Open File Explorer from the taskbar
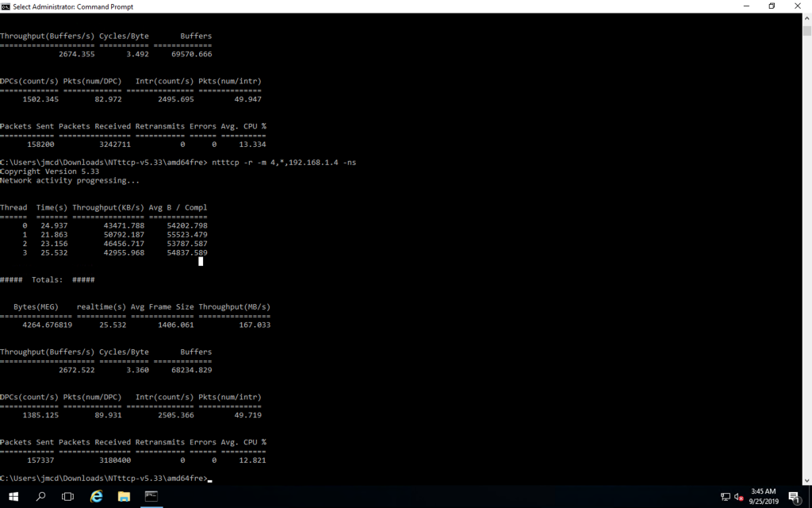This screenshot has width=812, height=508. point(124,497)
